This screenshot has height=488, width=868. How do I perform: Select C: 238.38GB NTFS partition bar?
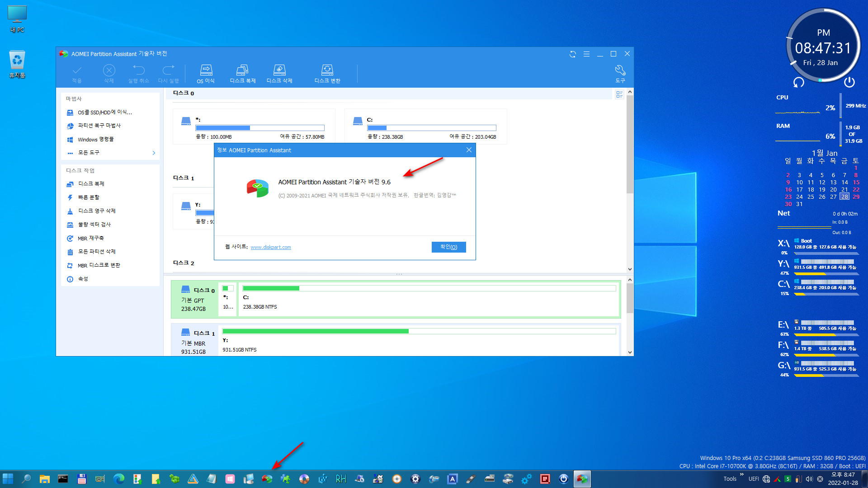(429, 299)
